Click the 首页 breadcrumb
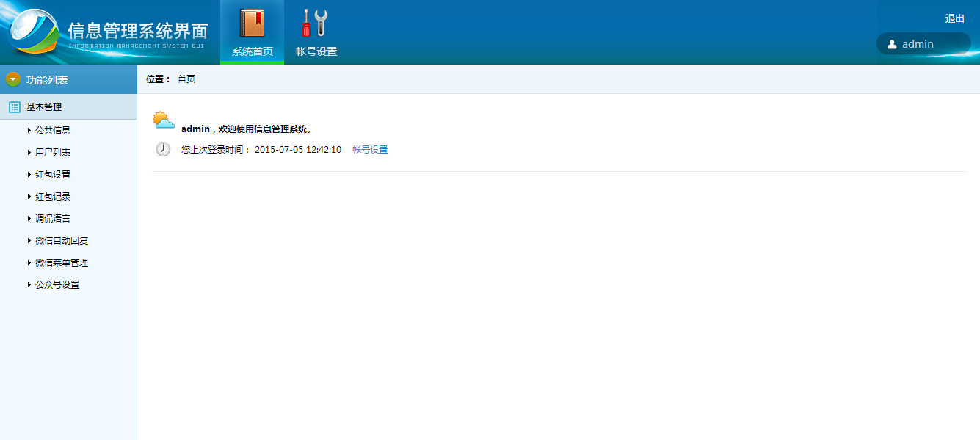 pyautogui.click(x=186, y=79)
